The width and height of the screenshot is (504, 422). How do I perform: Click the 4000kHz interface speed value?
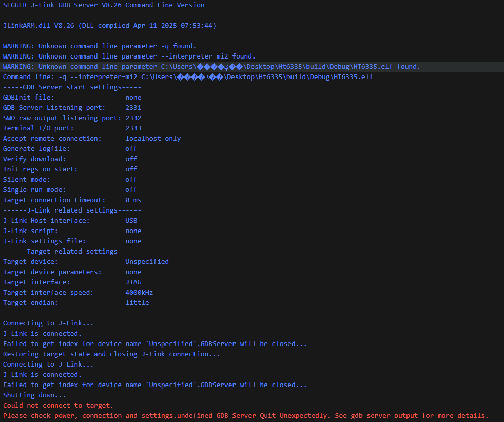tap(139, 293)
